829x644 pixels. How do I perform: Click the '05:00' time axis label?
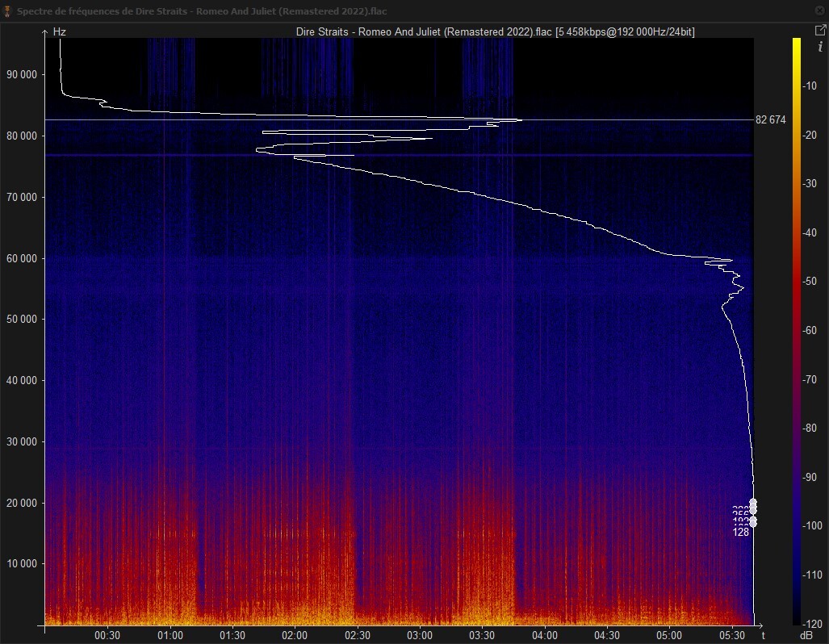click(669, 636)
